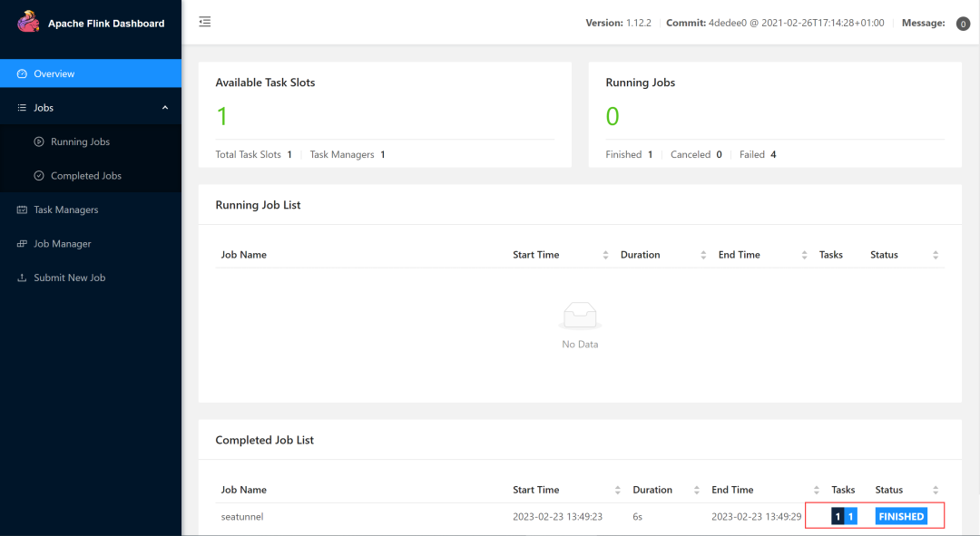Click the Completed Jobs check-circle icon
The height and width of the screenshot is (536, 980).
click(39, 176)
